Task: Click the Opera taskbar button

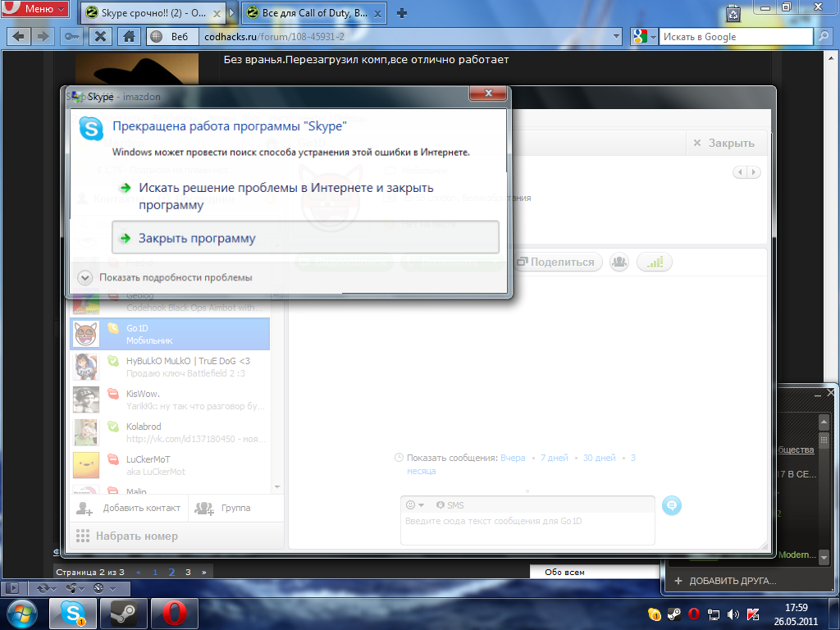Action: [x=175, y=614]
